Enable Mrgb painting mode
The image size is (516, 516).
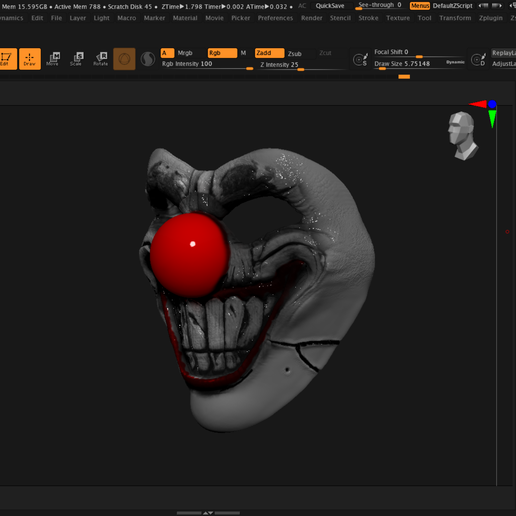185,53
